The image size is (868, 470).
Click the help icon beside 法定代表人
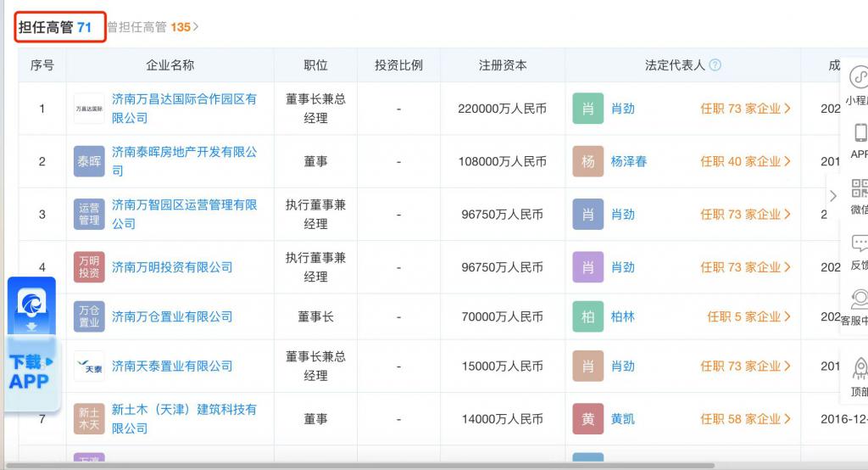715,65
